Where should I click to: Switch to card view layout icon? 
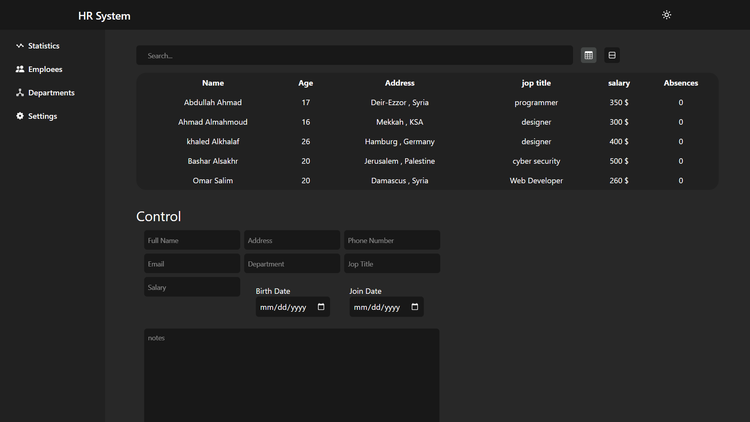612,56
